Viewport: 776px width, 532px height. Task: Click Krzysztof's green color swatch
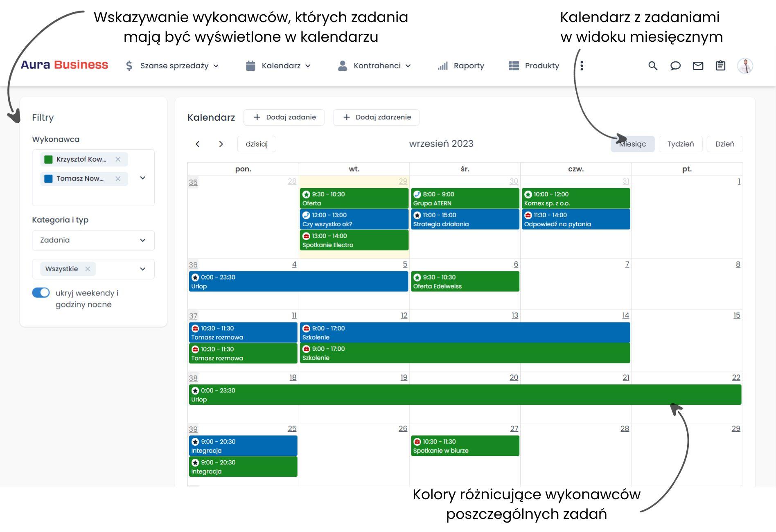[x=48, y=159]
